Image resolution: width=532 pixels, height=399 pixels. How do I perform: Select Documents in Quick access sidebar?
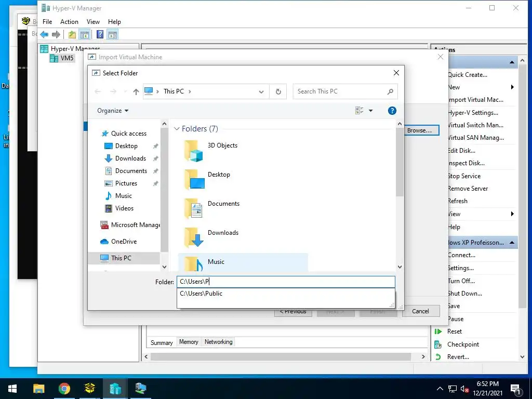tap(131, 170)
